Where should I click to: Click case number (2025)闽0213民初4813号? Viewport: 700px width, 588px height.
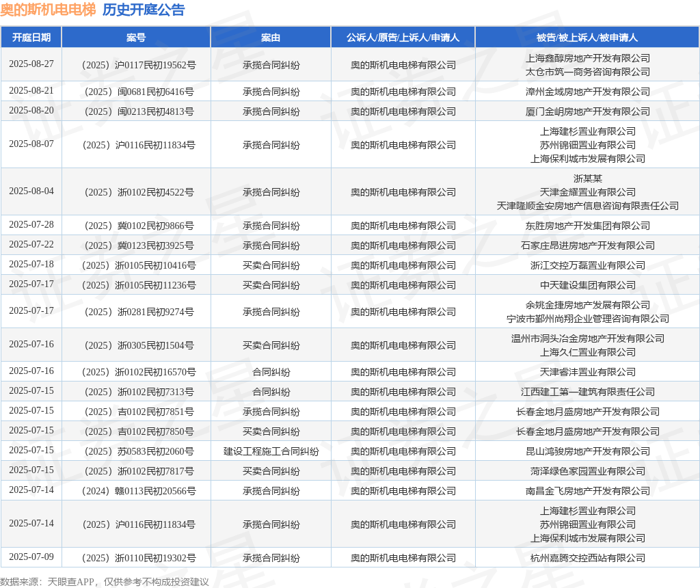click(139, 111)
